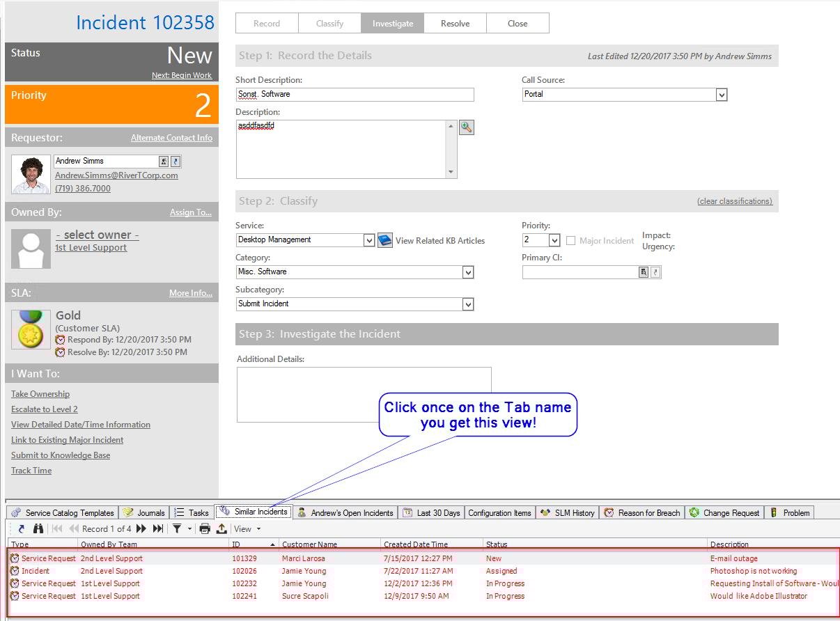The height and width of the screenshot is (621, 840).
Task: Open the Change Request tab
Action: 724,512
